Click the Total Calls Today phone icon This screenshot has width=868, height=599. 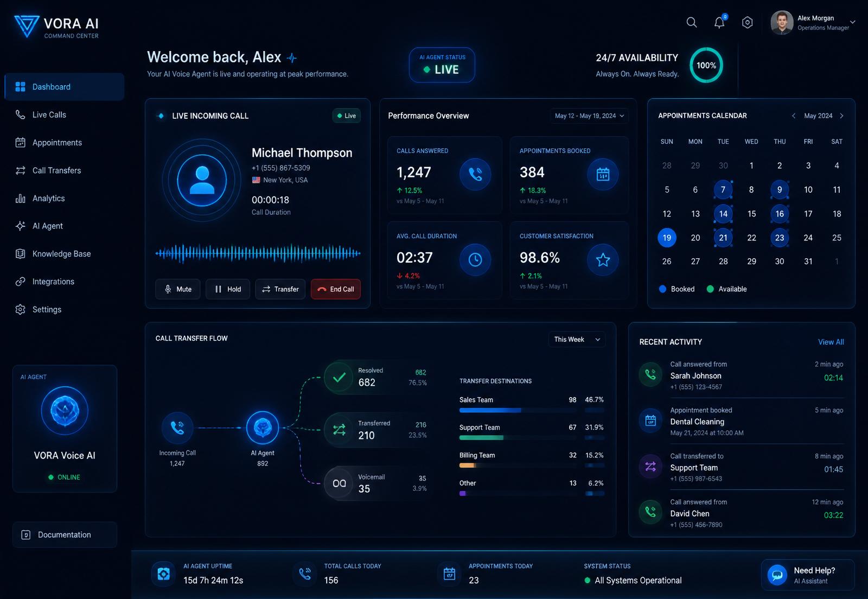305,574
